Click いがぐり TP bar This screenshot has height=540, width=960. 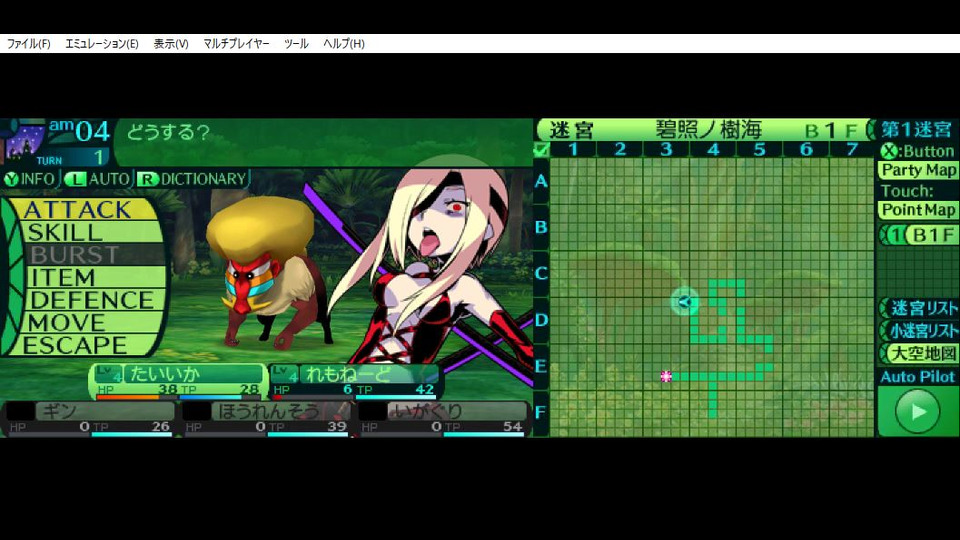484,435
